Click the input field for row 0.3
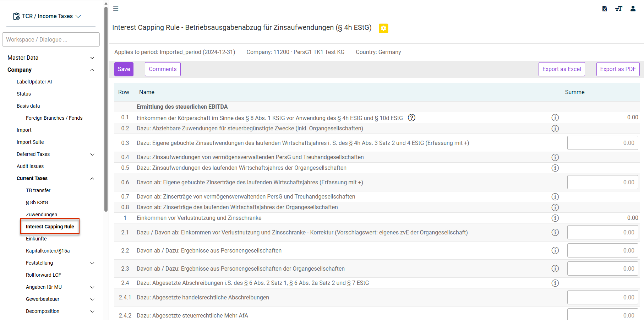The height and width of the screenshot is (320, 644). pyautogui.click(x=603, y=143)
